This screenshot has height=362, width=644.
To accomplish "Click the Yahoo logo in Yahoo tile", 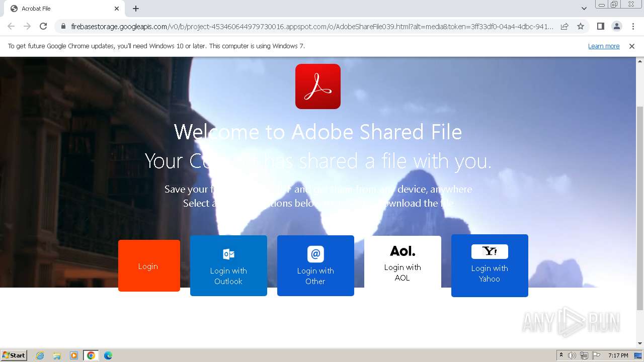I will tap(490, 251).
